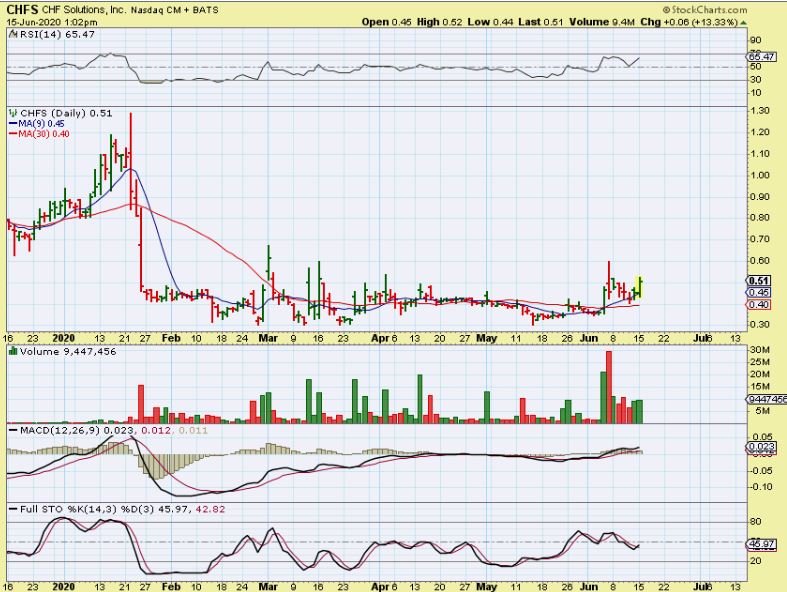The height and width of the screenshot is (592, 787).
Task: Click the company name CHF Solutions, Inc.
Action: (85, 10)
